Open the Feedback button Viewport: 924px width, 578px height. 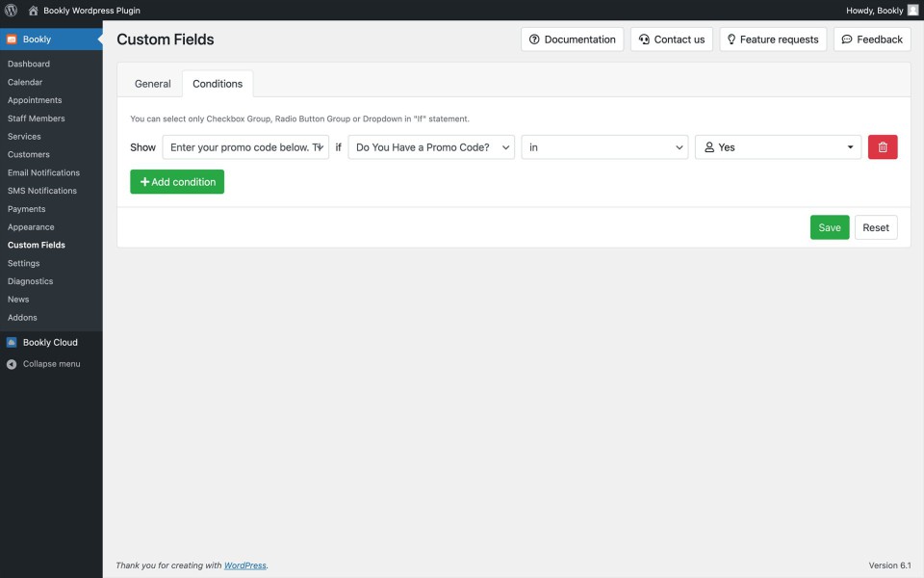pyautogui.click(x=871, y=39)
